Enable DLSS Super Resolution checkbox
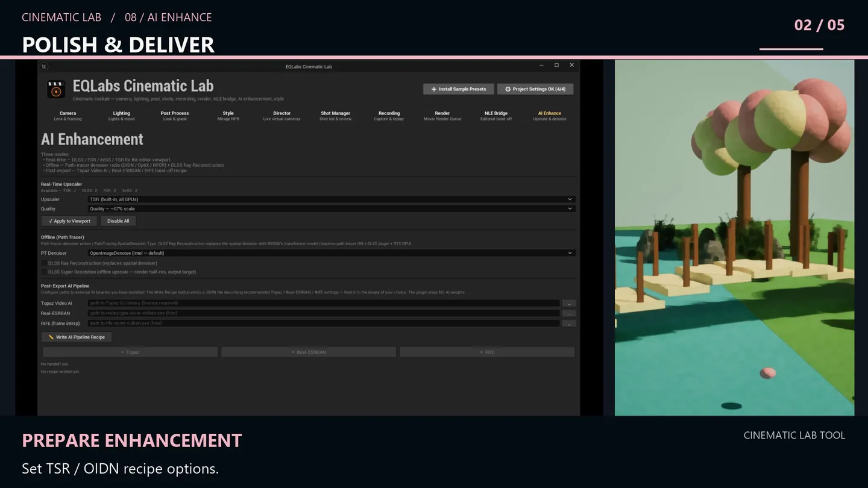Viewport: 868px width, 488px height. (x=44, y=272)
